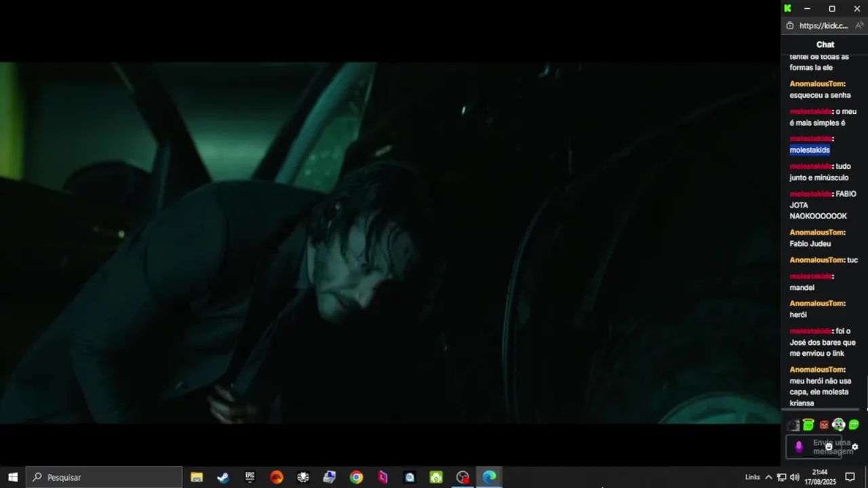
Task: Open the blue square icon taskbar app
Action: tap(410, 477)
